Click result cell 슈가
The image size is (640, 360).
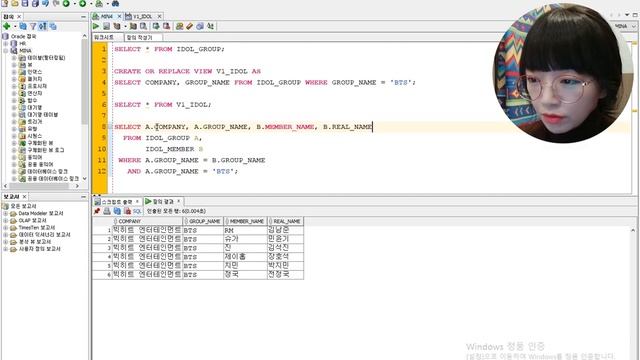click(245, 239)
